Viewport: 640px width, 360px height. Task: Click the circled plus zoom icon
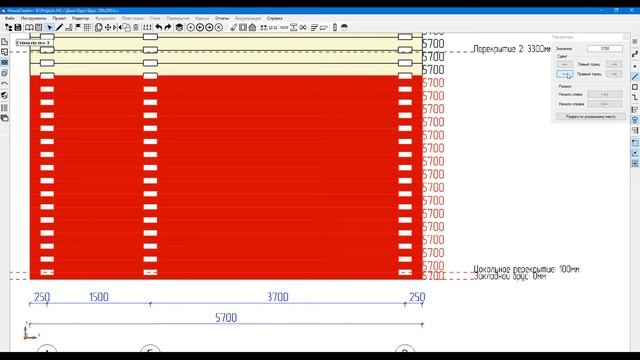click(x=191, y=27)
